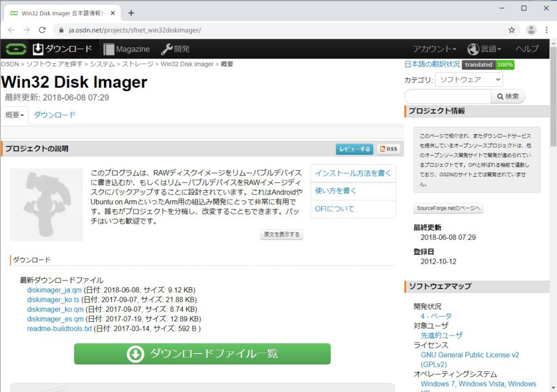The height and width of the screenshot is (392, 557).
Task: Open the diskimager_ja.qm file link
Action: [x=54, y=290]
